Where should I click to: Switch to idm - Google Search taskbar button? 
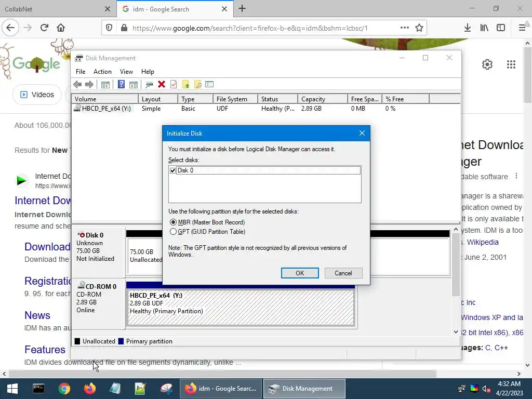click(x=221, y=389)
